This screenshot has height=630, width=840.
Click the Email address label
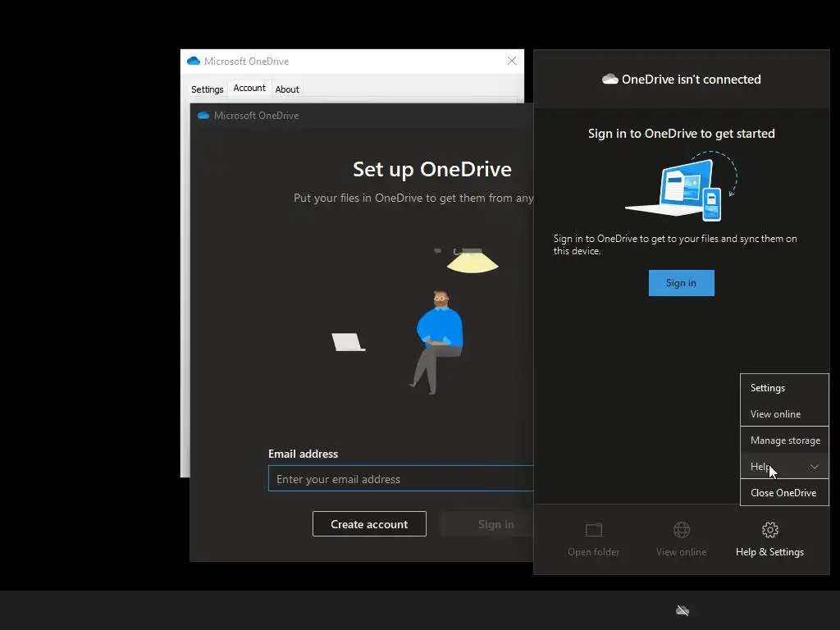click(304, 454)
